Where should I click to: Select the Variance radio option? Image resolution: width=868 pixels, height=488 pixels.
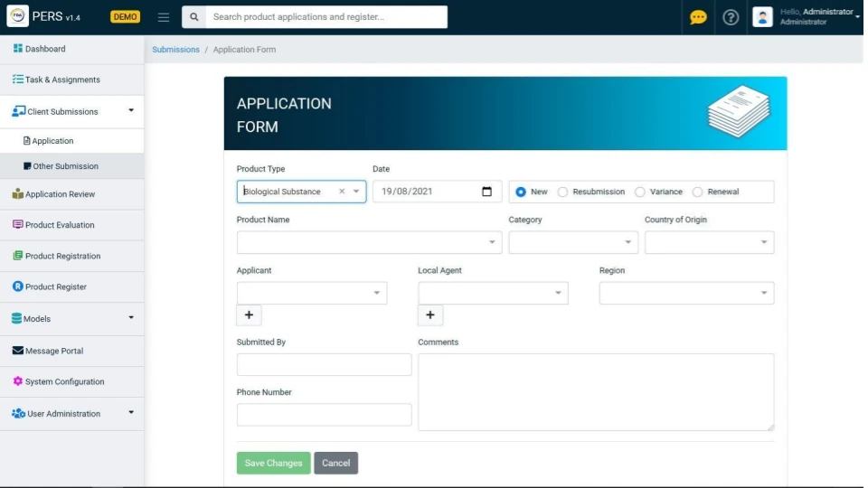640,192
